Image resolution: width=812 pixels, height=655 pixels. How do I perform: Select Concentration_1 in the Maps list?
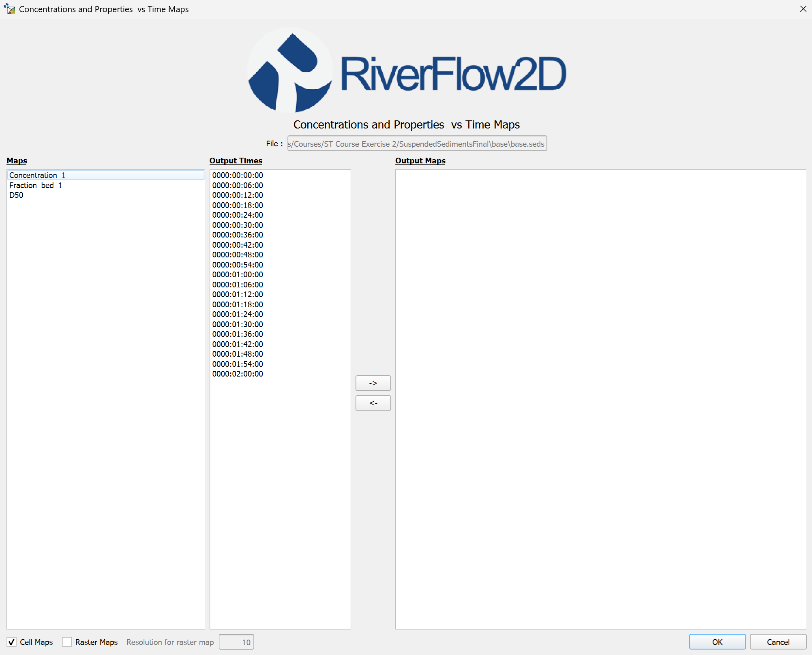(x=37, y=175)
